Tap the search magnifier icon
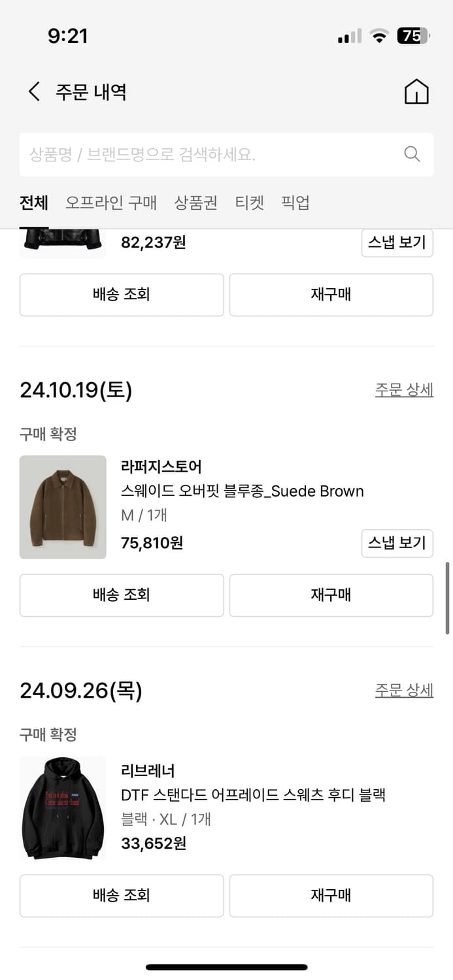Viewport: 453px width, 980px height. click(411, 154)
